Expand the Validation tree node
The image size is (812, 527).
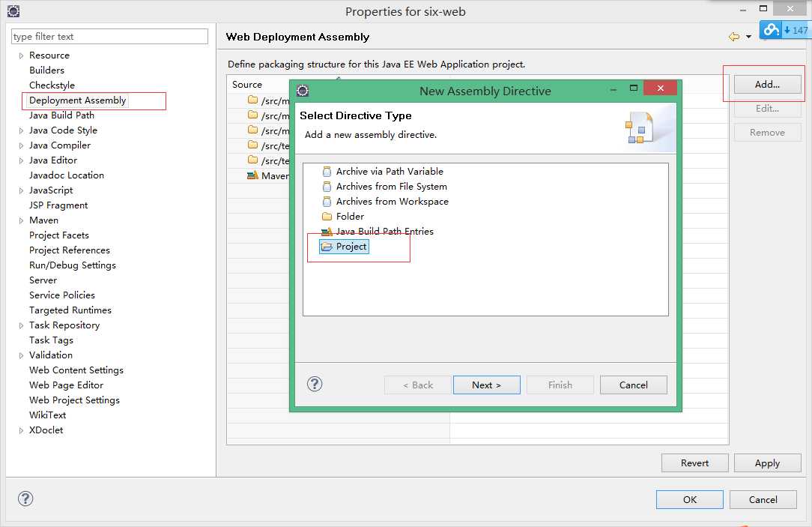point(21,355)
